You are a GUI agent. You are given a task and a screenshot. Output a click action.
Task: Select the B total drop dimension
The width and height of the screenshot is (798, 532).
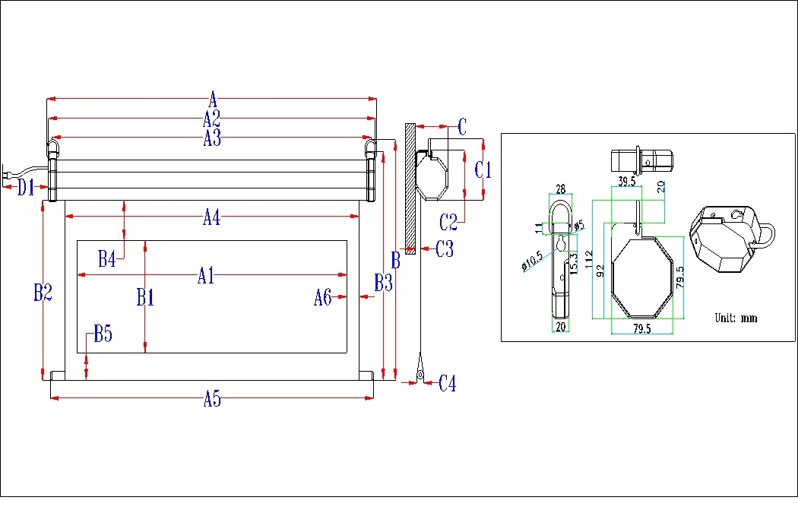coord(394,258)
